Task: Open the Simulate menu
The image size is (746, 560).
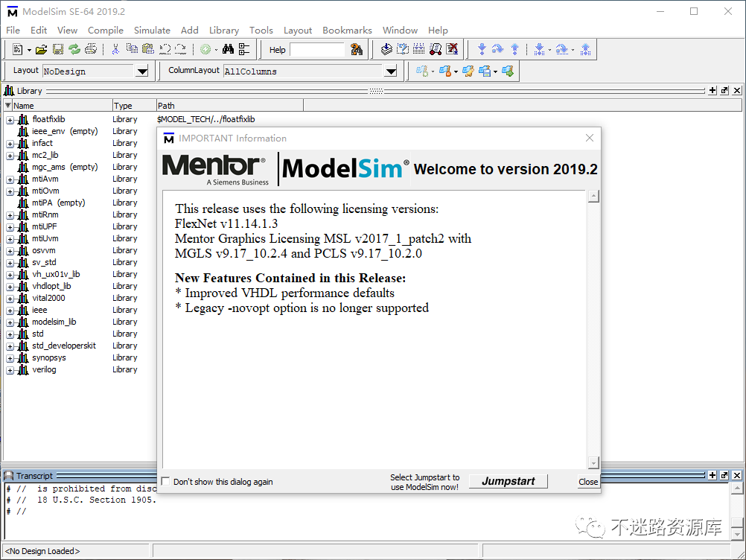Action: [x=152, y=30]
